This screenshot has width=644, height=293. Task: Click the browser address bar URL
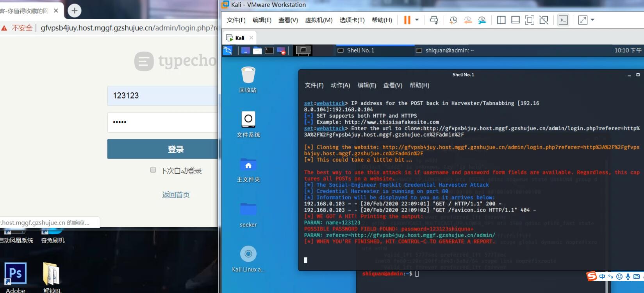click(129, 28)
